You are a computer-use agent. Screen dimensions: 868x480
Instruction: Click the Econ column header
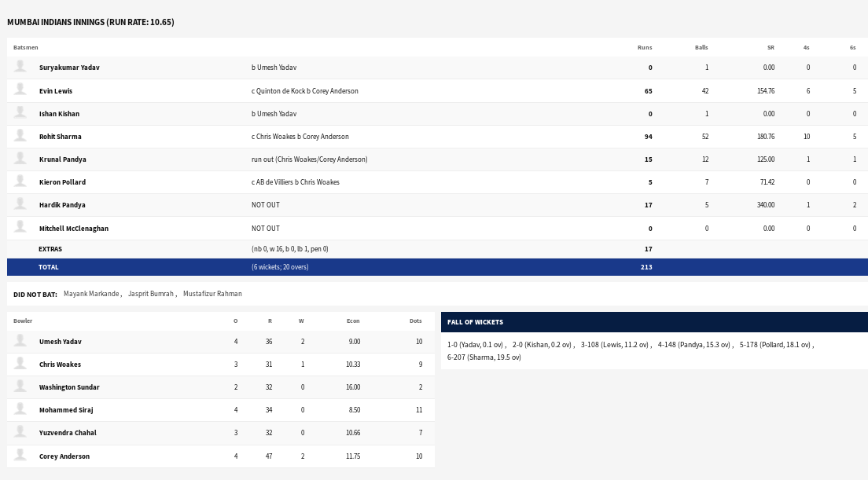coord(353,321)
